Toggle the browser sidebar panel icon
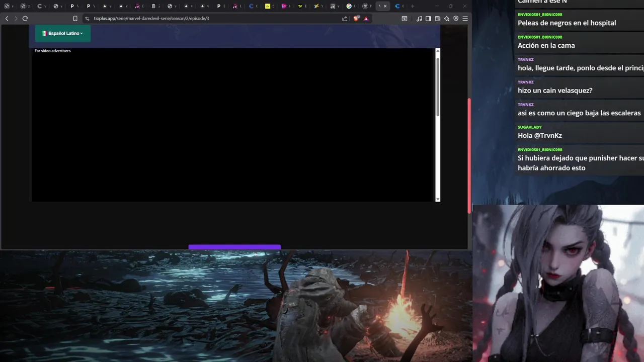Viewport: 644px width, 362px height. tap(428, 19)
